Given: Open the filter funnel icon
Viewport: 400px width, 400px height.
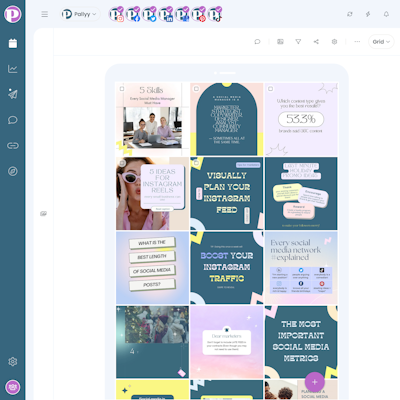Looking at the screenshot, I should point(298,42).
